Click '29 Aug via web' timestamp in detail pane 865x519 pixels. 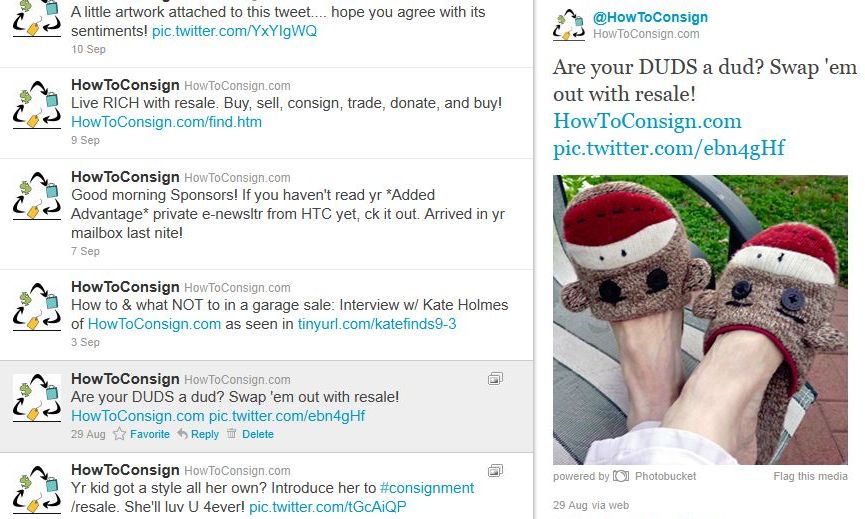(591, 505)
